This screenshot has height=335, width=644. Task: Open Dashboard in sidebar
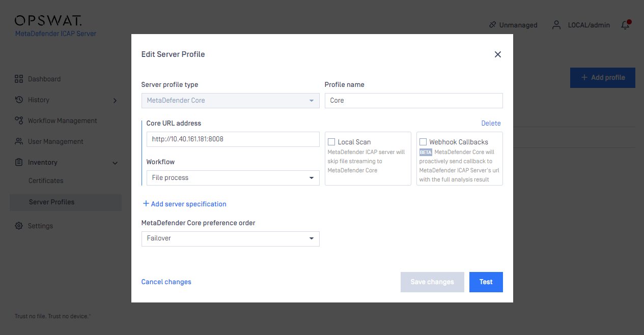tap(44, 79)
